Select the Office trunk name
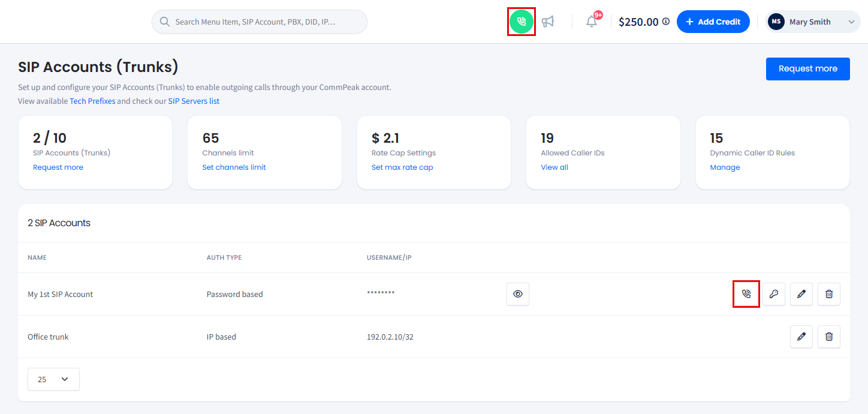This screenshot has height=414, width=868. click(48, 337)
